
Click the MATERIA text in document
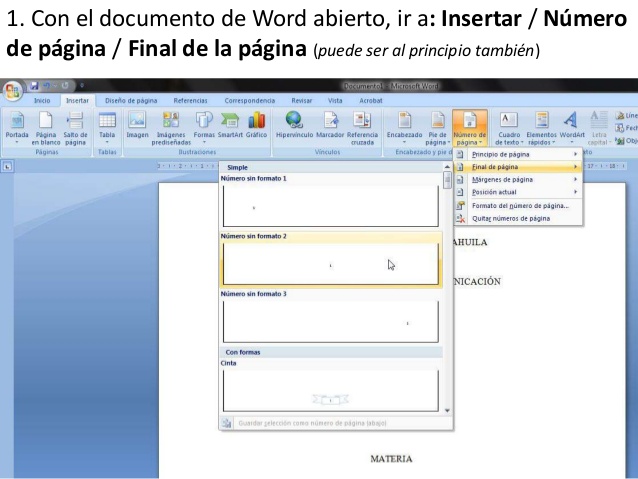coord(391,459)
